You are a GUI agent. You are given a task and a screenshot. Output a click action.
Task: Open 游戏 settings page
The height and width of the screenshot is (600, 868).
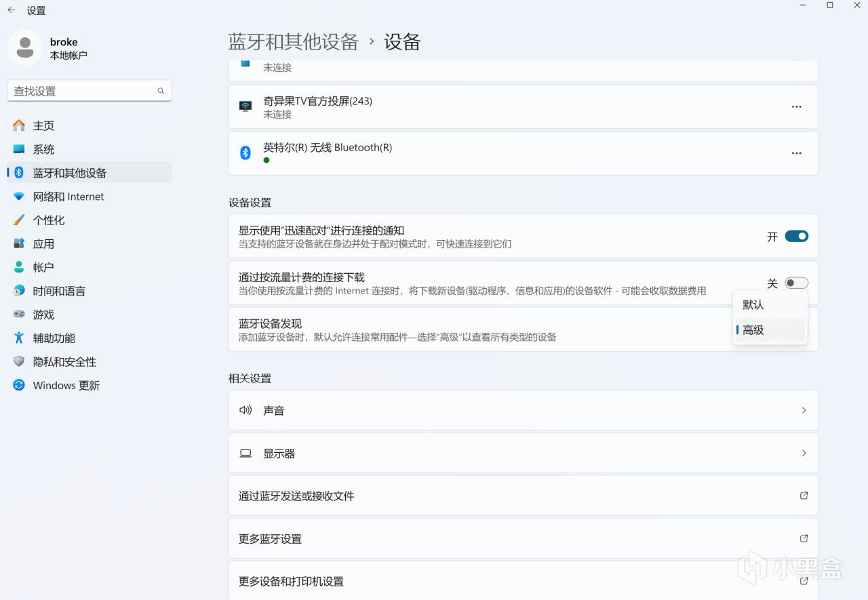[90, 315]
